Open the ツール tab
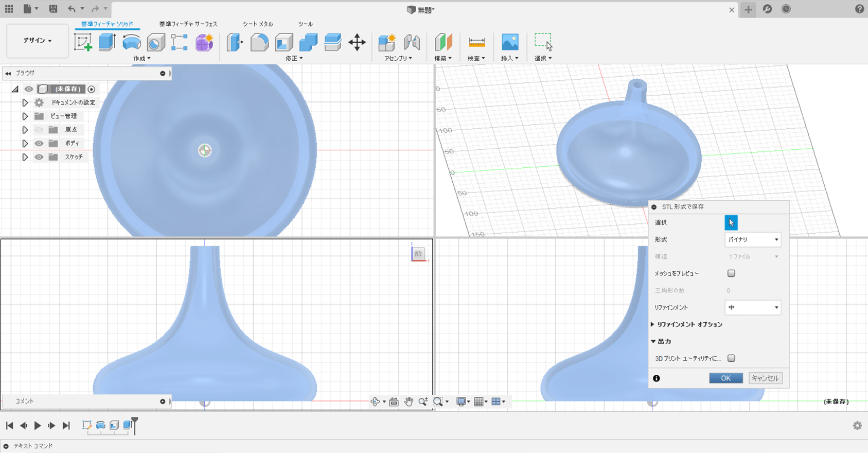Screen dimensions: 868x453 [x=305, y=24]
